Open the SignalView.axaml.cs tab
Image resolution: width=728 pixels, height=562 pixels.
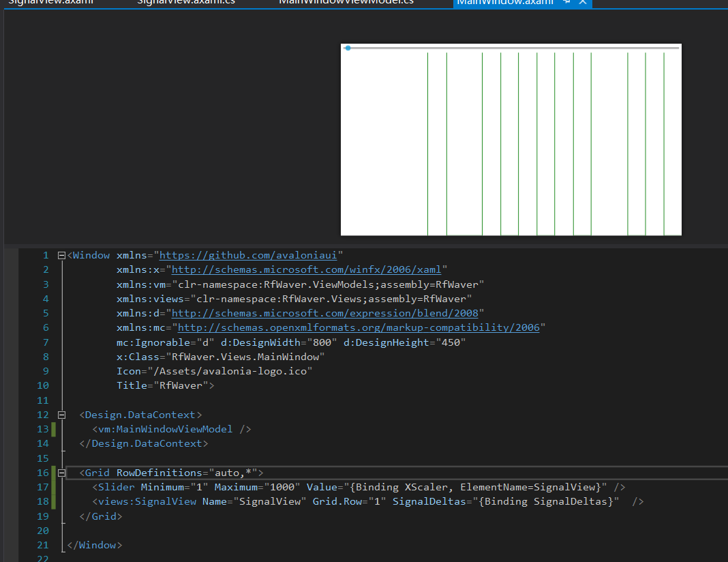186,2
